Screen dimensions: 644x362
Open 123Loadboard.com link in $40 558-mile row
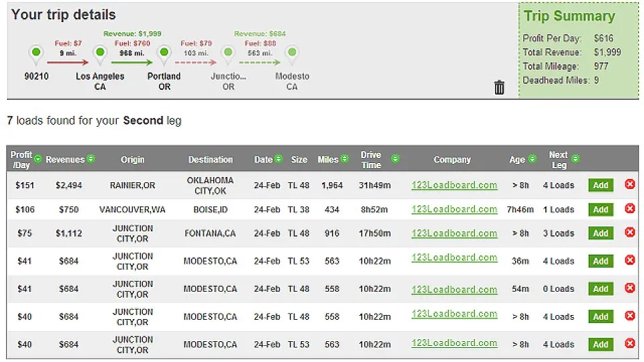click(x=454, y=314)
